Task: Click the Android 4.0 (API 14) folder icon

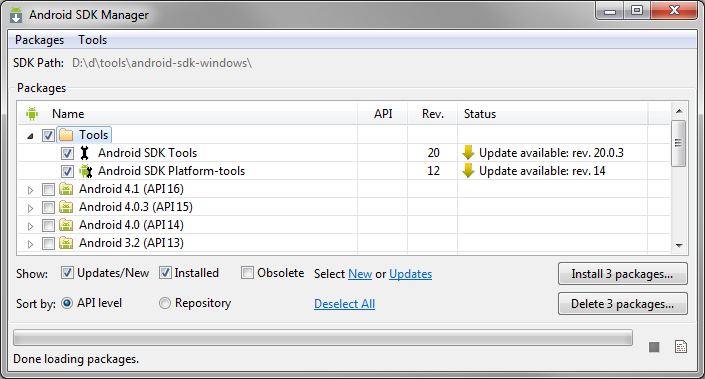Action: [66, 225]
